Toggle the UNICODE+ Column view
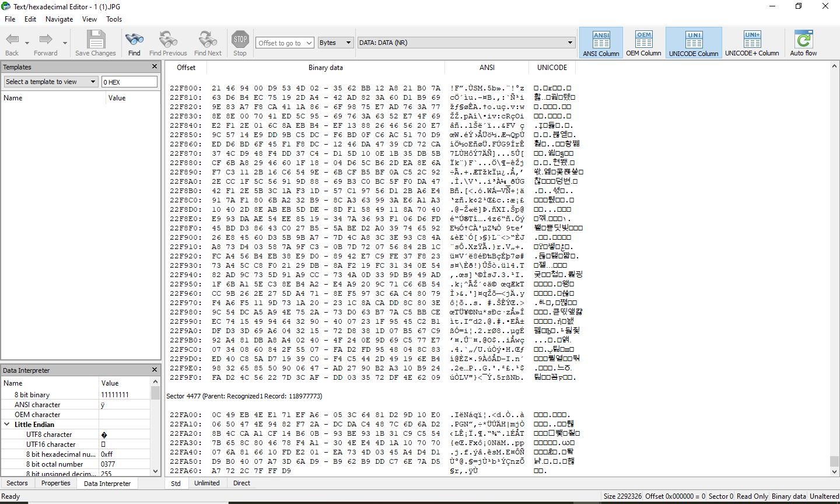 pyautogui.click(x=752, y=43)
